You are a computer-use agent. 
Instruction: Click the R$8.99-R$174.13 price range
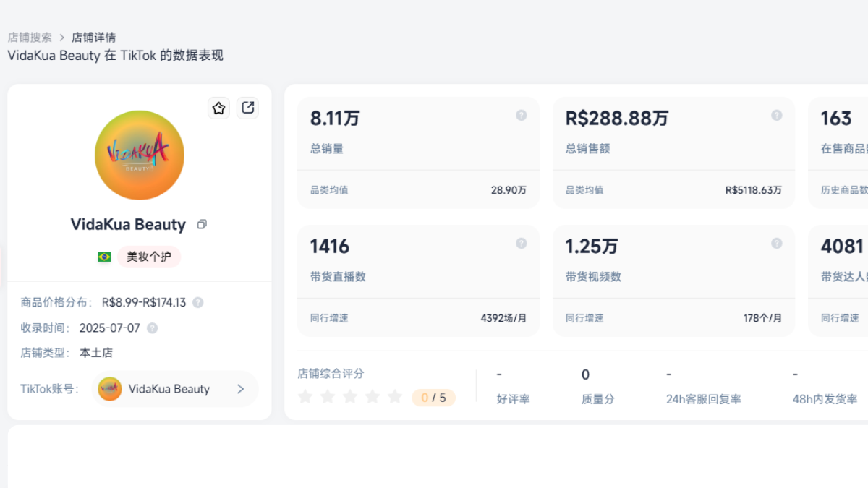[144, 303]
